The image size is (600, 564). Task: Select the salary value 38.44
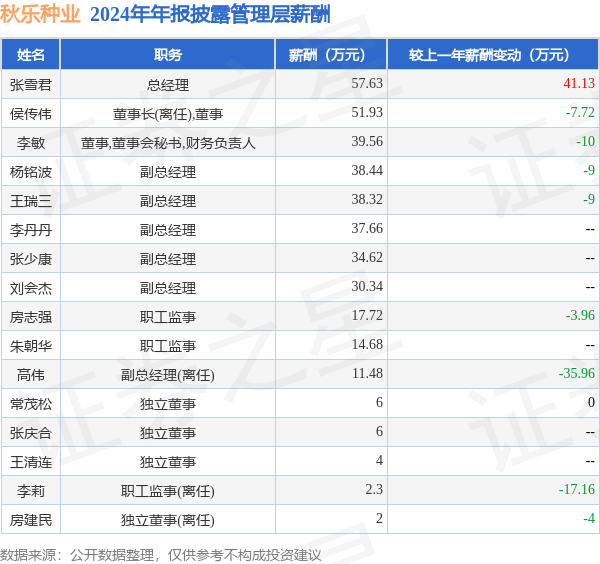point(367,171)
